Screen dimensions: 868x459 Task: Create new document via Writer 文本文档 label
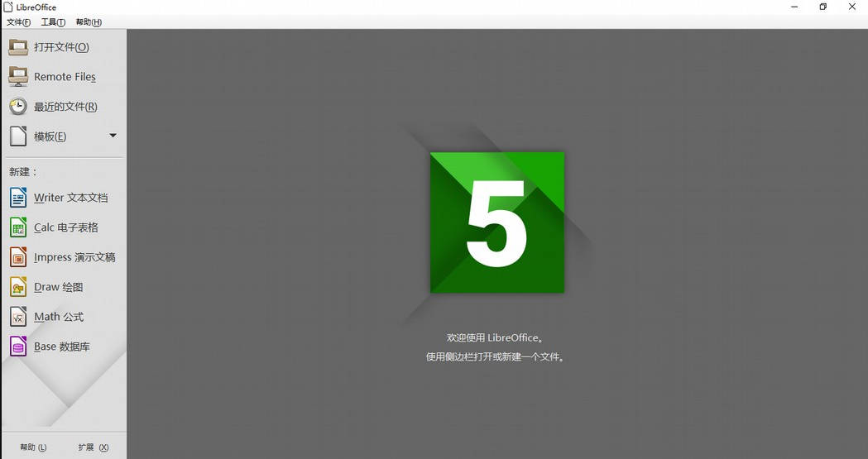[71, 198]
